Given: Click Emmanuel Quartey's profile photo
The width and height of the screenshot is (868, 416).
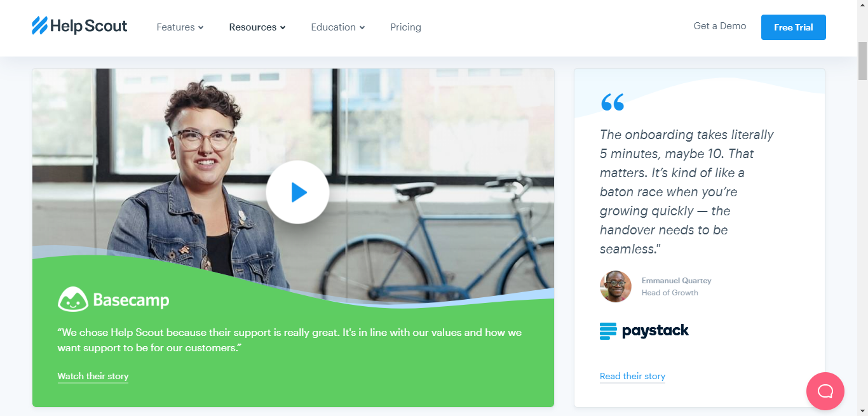Looking at the screenshot, I should coord(614,286).
